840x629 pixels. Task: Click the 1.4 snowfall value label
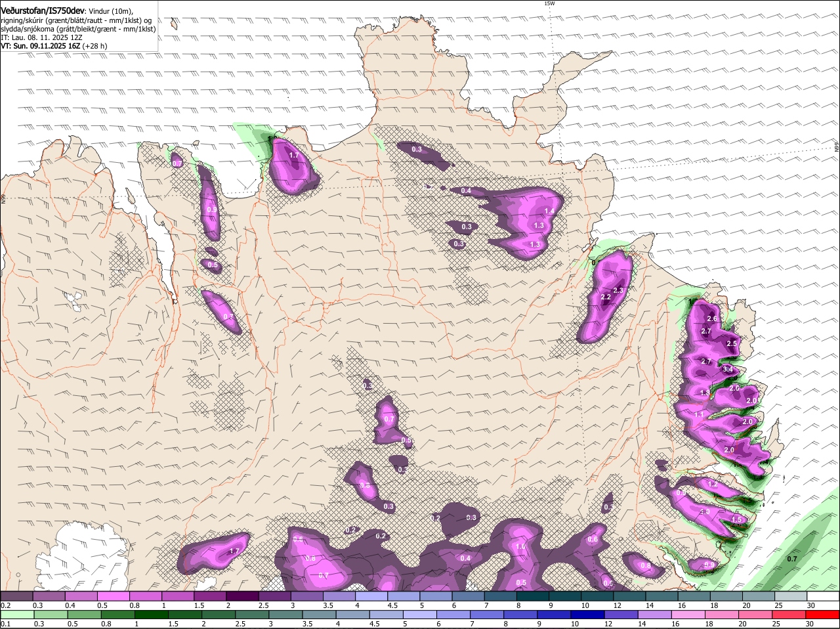[x=550, y=211]
